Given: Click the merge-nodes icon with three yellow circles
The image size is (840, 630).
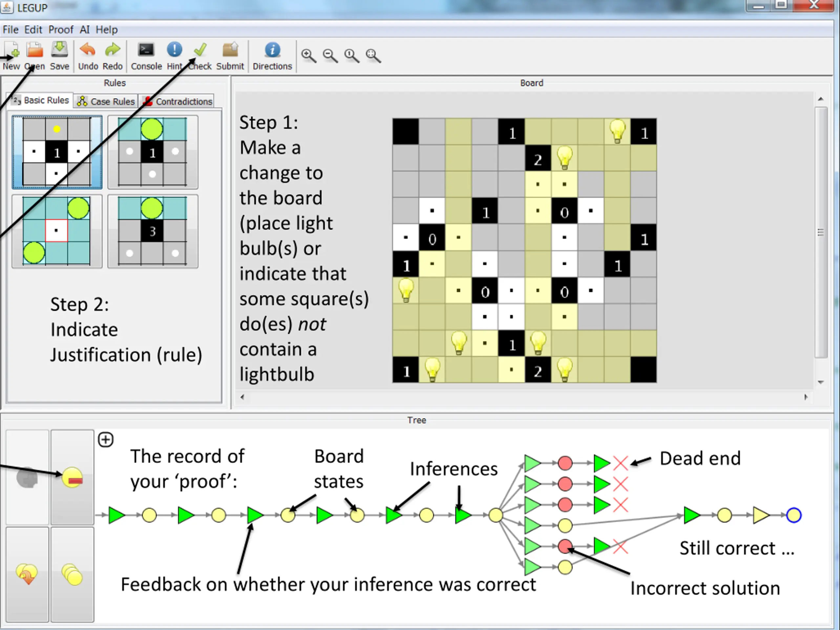Looking at the screenshot, I should pos(72,575).
